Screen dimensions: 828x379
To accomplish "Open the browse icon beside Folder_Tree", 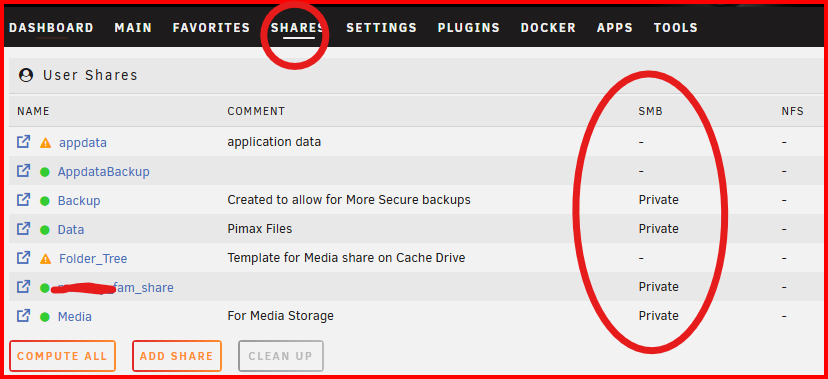I will 23,258.
